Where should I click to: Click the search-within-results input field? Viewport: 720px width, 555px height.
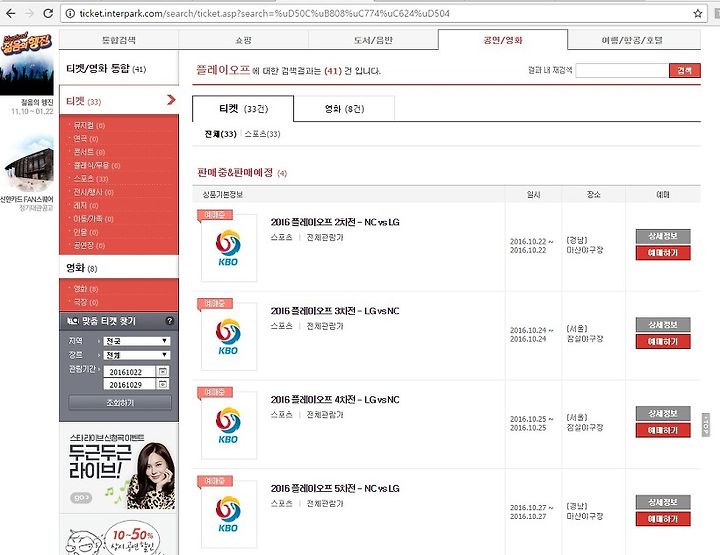tap(622, 70)
